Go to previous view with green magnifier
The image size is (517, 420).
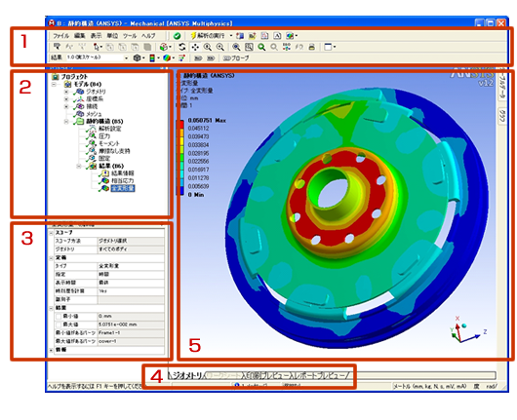point(261,47)
